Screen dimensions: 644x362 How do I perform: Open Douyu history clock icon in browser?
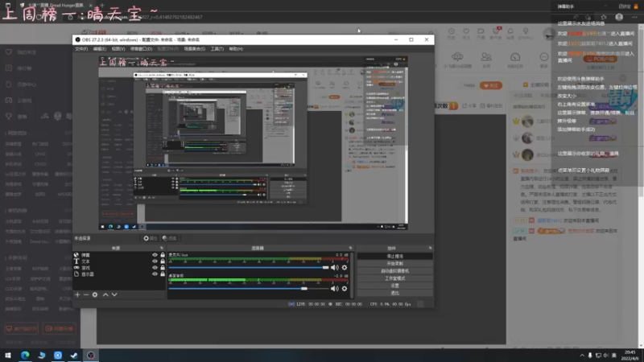(451, 33)
